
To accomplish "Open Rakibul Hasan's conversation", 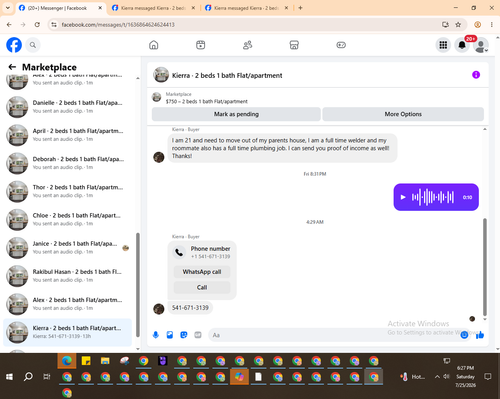I will (68, 276).
